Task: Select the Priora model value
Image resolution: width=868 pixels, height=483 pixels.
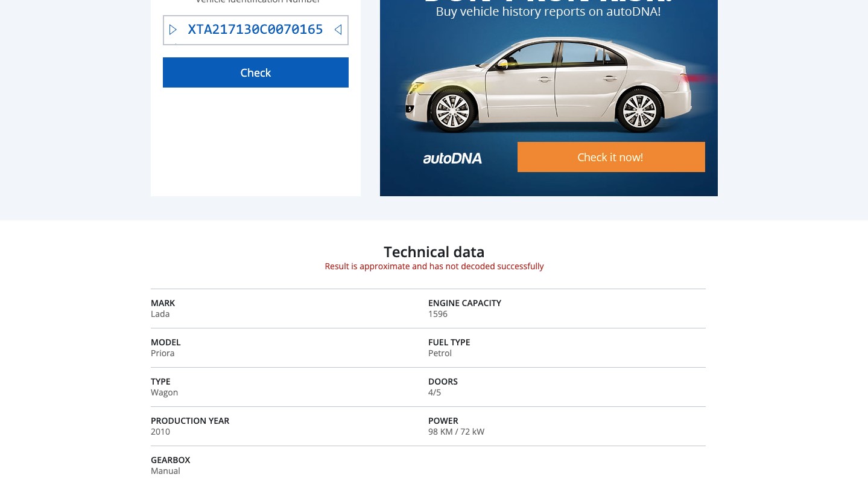Action: click(163, 353)
